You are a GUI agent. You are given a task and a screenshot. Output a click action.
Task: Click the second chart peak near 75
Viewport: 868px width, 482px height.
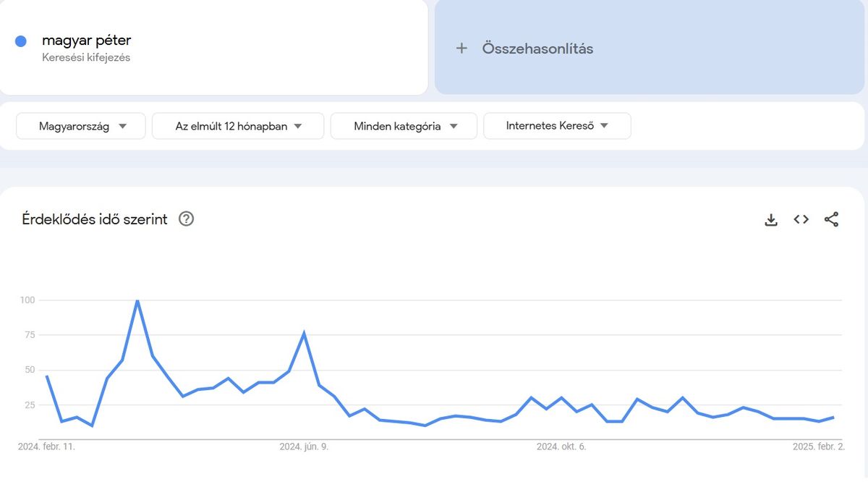(304, 334)
